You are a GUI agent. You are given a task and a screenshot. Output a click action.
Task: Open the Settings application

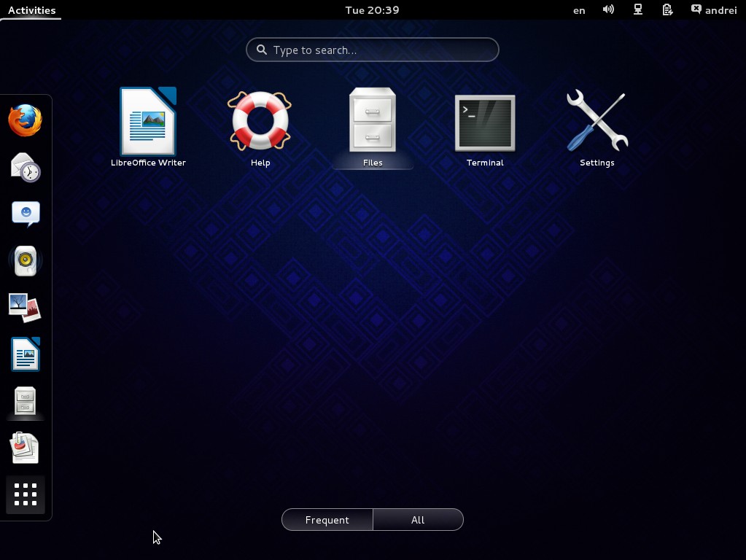click(597, 122)
